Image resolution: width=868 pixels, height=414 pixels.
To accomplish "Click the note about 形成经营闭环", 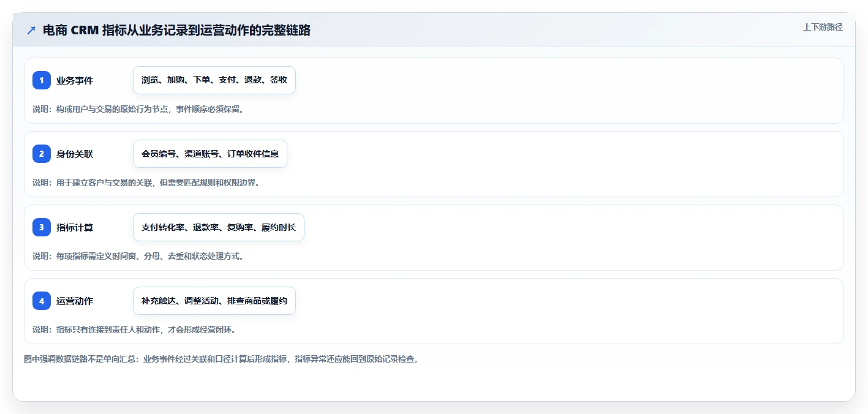I will click(134, 329).
